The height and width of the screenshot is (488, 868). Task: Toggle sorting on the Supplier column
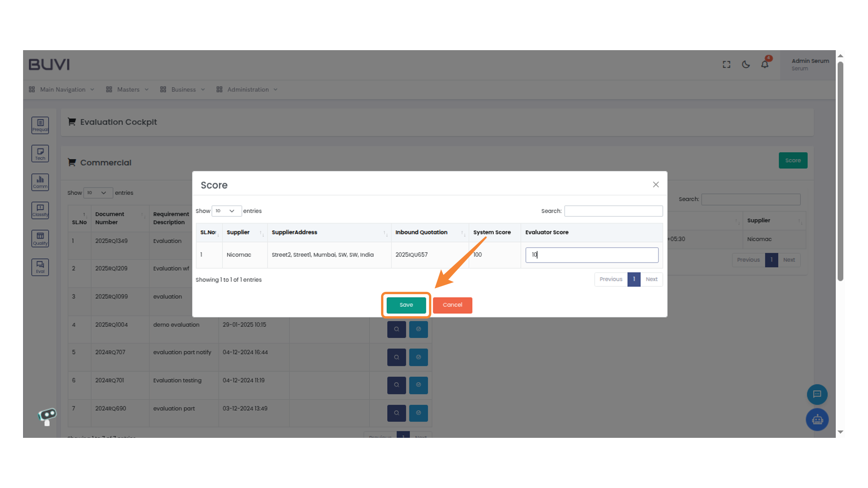[x=261, y=234]
